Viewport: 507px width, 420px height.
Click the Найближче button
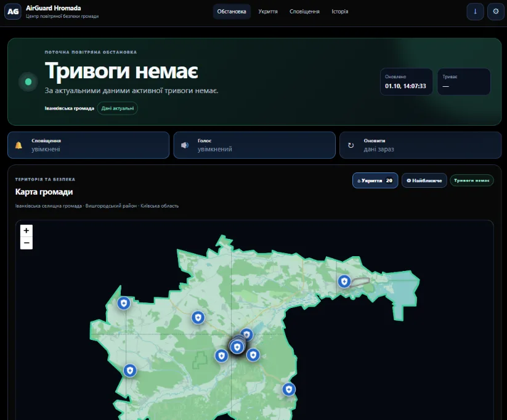coord(424,180)
